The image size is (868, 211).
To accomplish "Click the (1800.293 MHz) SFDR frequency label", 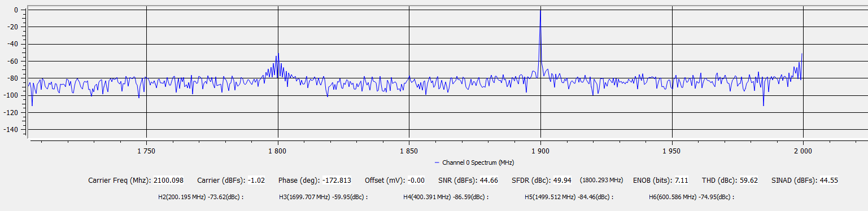I will [x=601, y=181].
